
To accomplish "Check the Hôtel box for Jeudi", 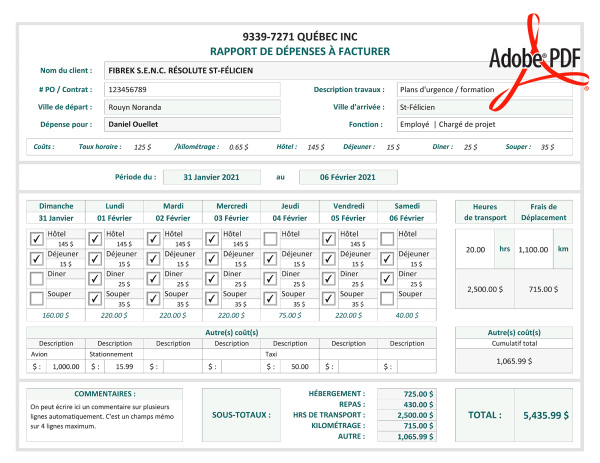I will click(270, 239).
